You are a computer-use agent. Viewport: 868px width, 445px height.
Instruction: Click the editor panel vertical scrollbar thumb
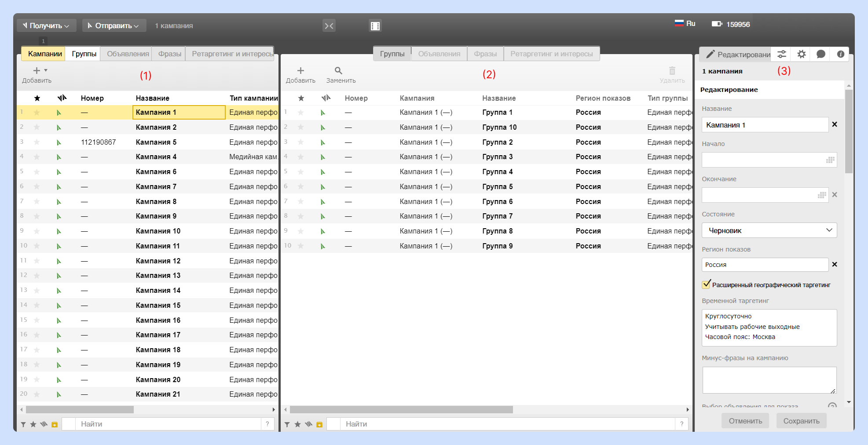pos(849,131)
